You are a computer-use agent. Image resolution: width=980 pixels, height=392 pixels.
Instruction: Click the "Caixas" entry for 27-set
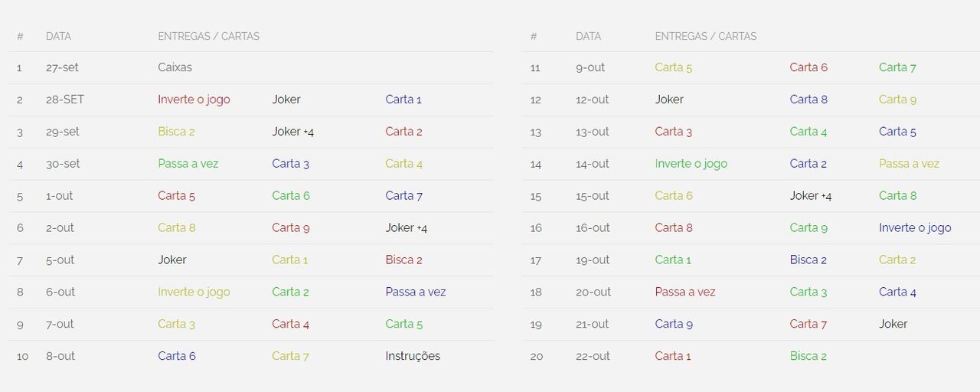[175, 67]
